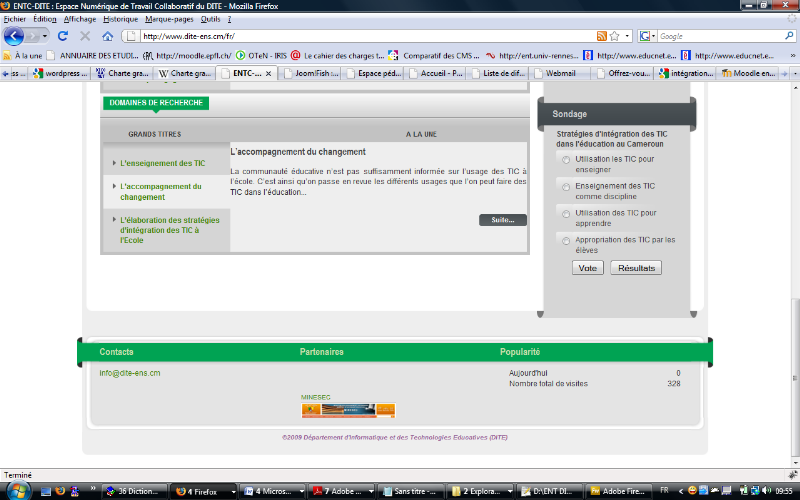This screenshot has height=500, width=800.
Task: Close the ENTC tab with its X
Action: click(x=268, y=73)
